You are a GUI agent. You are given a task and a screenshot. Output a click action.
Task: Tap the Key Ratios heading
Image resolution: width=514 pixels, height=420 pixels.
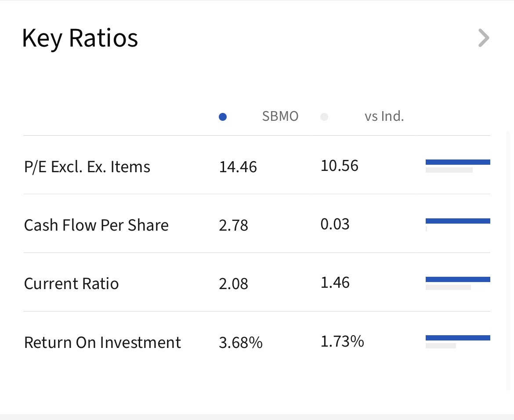[x=80, y=38]
